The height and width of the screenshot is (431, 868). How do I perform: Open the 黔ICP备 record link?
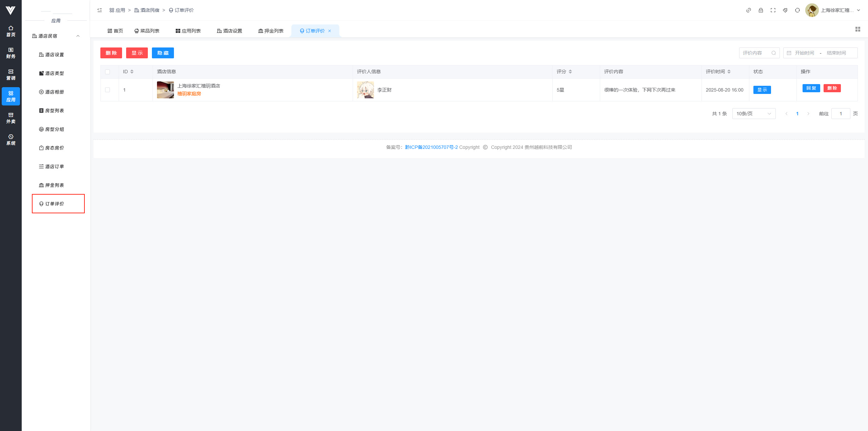click(x=431, y=147)
